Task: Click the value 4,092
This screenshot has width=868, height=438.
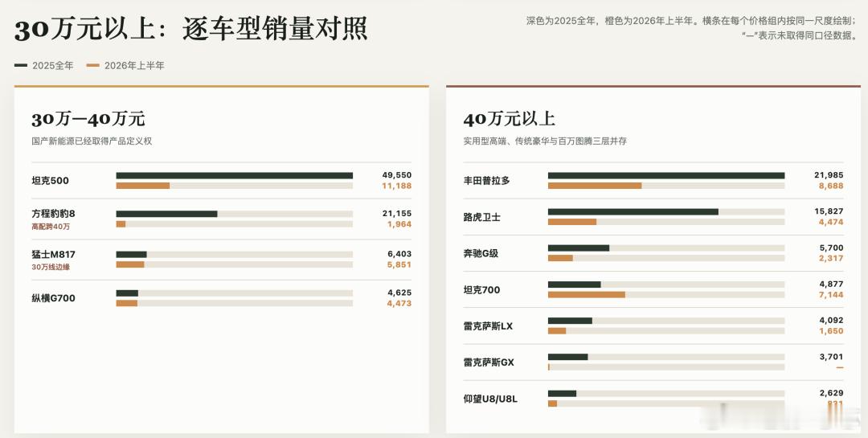Action: tap(832, 320)
